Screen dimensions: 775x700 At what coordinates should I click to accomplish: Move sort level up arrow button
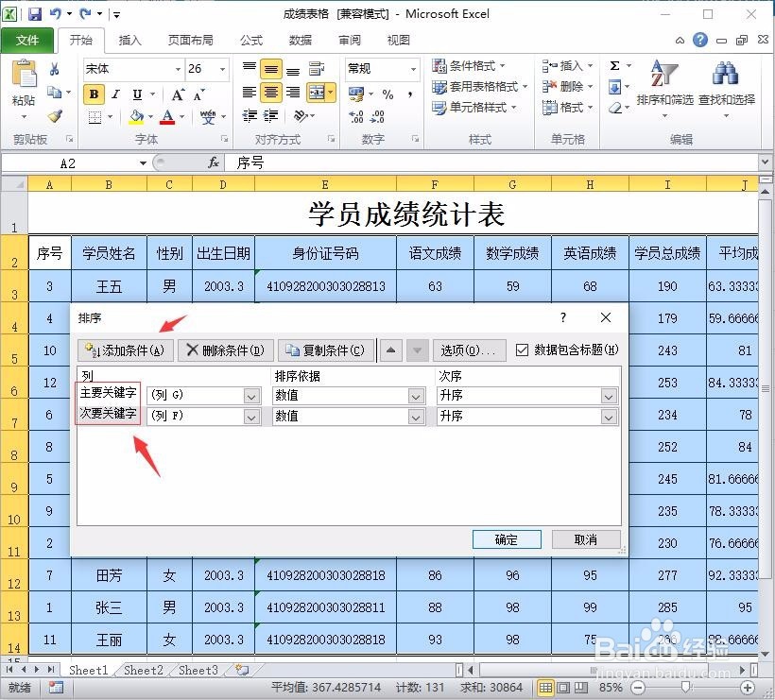[390, 350]
